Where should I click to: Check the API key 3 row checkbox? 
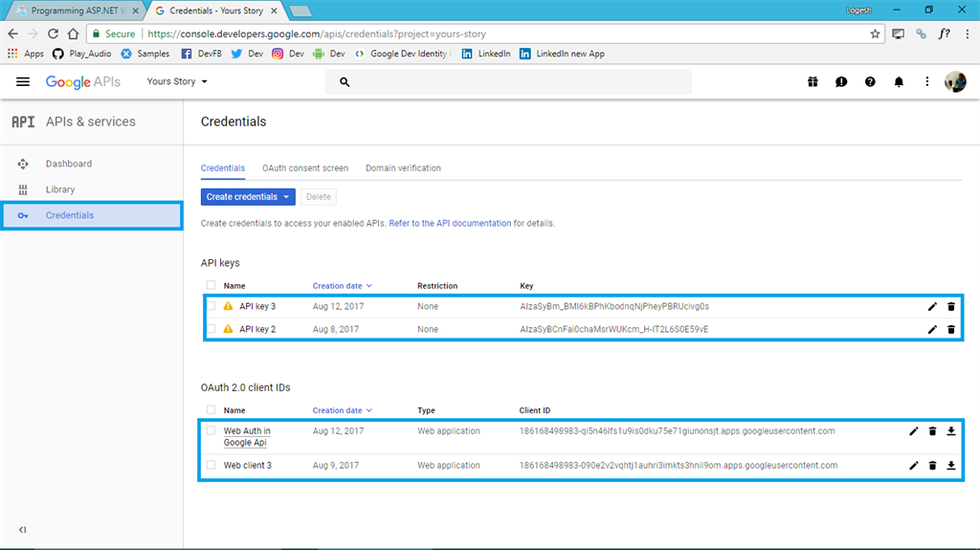[211, 306]
